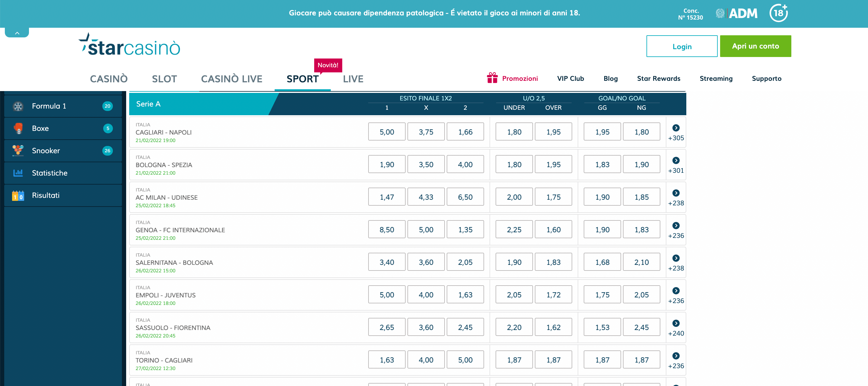
Task: Collapse the top banner with chevron
Action: [17, 33]
